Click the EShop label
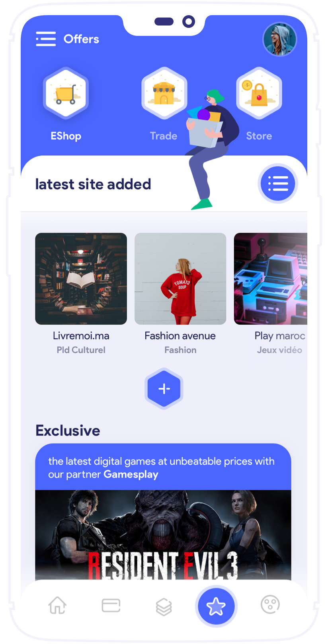Screen dimensions: 328x644 [x=66, y=136]
